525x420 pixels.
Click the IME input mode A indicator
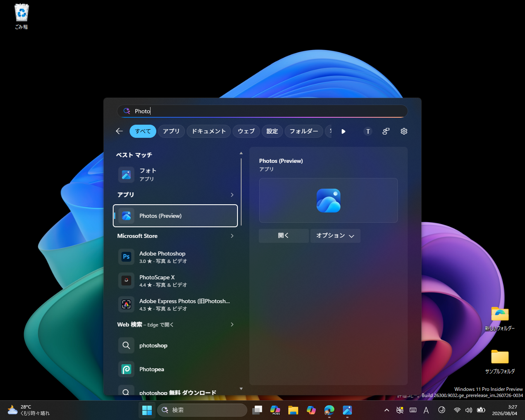(x=426, y=410)
